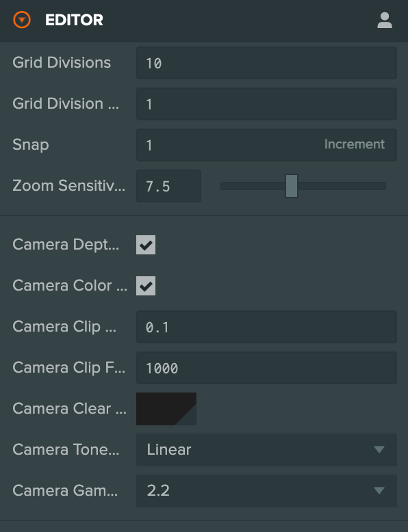Click the Snap setting label

pyautogui.click(x=31, y=145)
